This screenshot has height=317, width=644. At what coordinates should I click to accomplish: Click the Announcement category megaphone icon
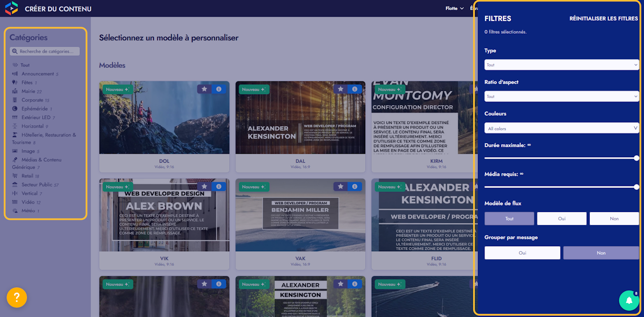pyautogui.click(x=15, y=74)
